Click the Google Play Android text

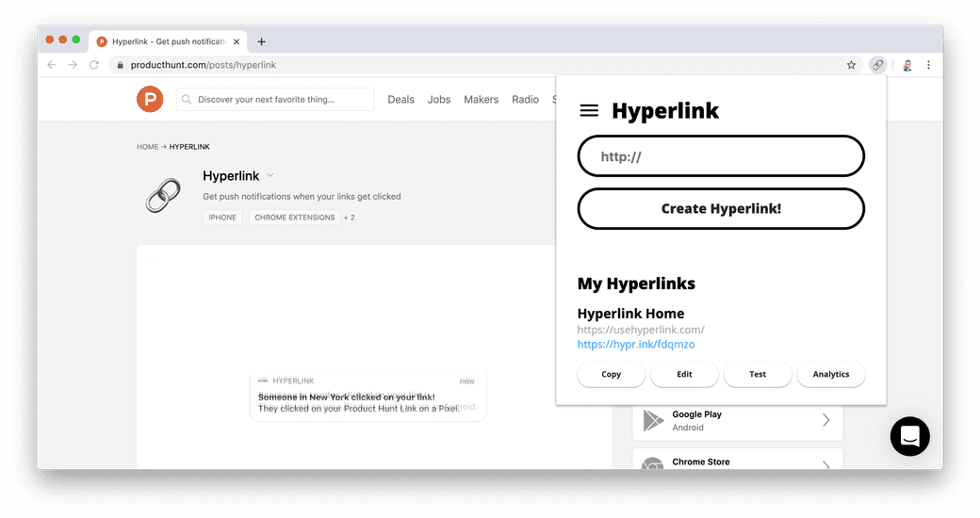tap(688, 428)
